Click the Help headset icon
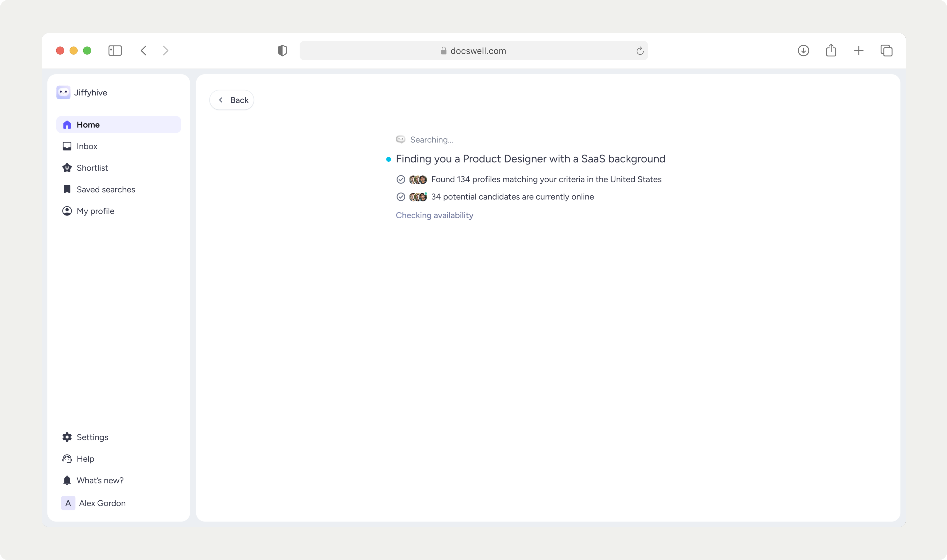 pyautogui.click(x=67, y=459)
